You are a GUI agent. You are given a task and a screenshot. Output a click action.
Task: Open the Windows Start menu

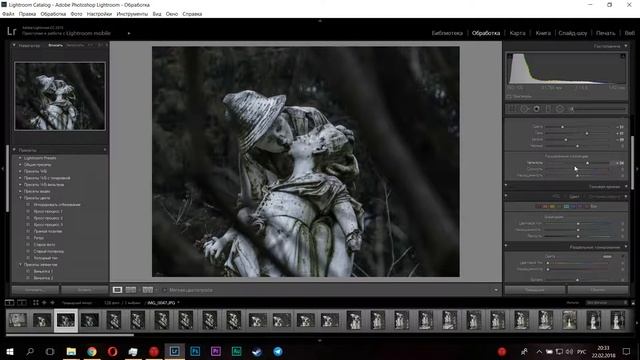(x=10, y=351)
